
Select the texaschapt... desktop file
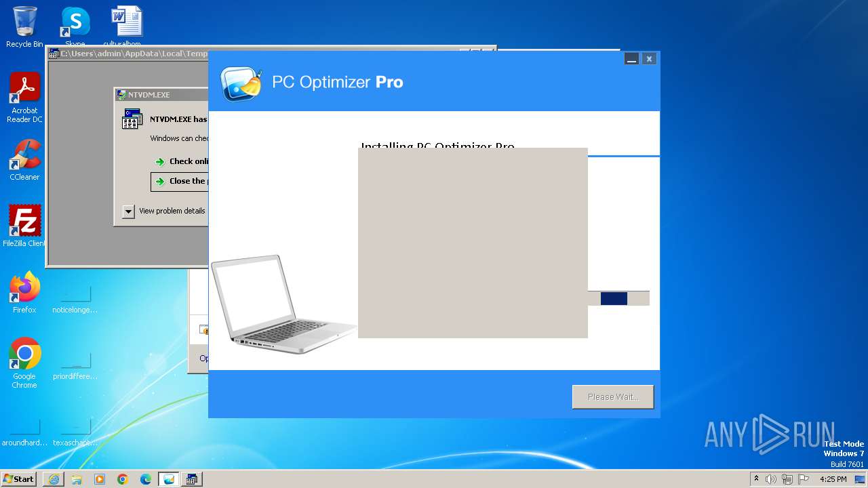point(75,432)
